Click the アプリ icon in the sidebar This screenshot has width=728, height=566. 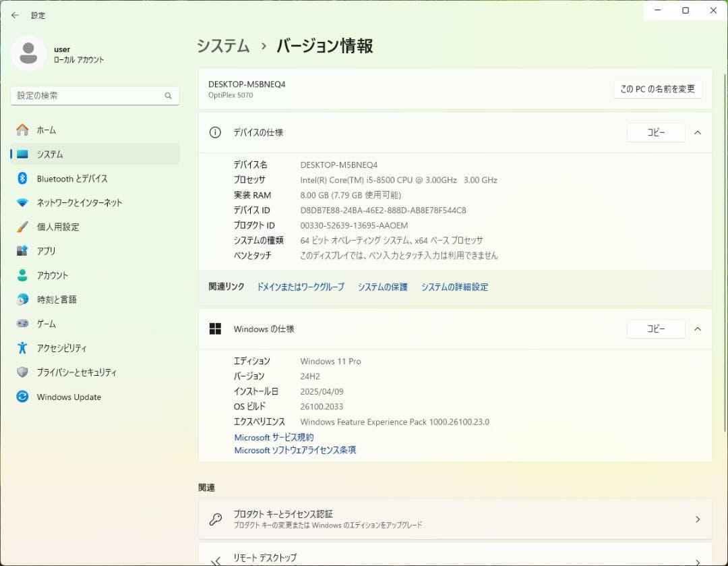[22, 251]
